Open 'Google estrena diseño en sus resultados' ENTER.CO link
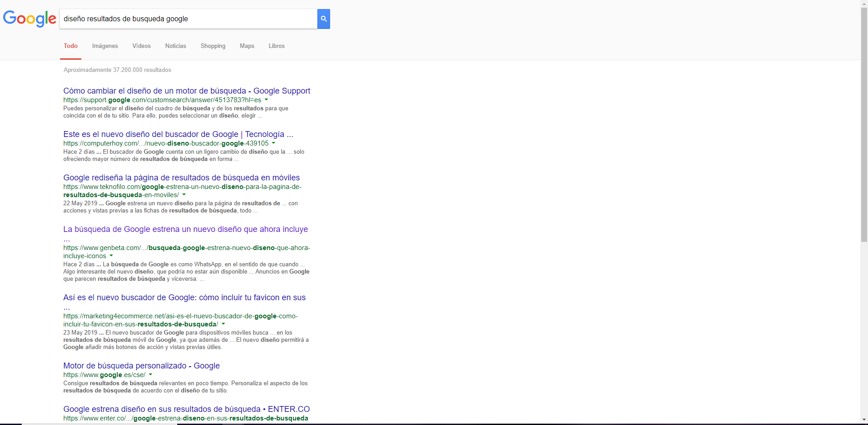This screenshot has width=868, height=425. [187, 409]
